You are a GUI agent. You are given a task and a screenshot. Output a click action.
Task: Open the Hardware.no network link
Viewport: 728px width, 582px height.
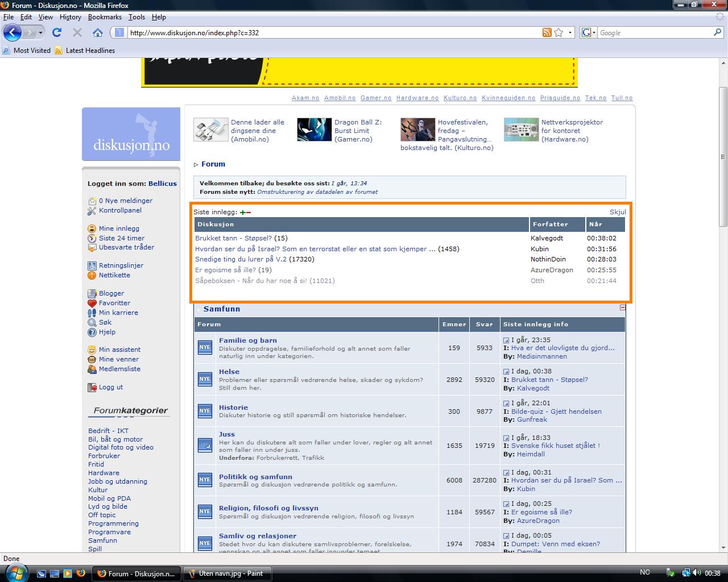tap(417, 98)
